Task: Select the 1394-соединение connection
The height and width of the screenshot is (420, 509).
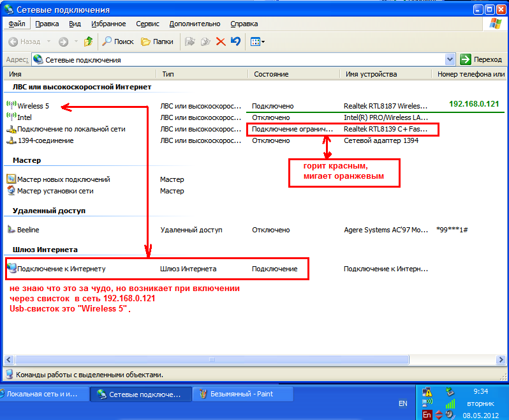Action: pos(45,140)
